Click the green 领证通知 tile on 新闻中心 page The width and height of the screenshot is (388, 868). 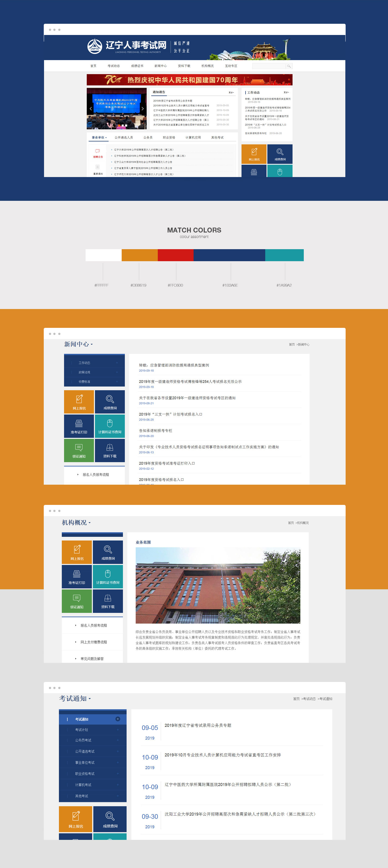tap(79, 450)
